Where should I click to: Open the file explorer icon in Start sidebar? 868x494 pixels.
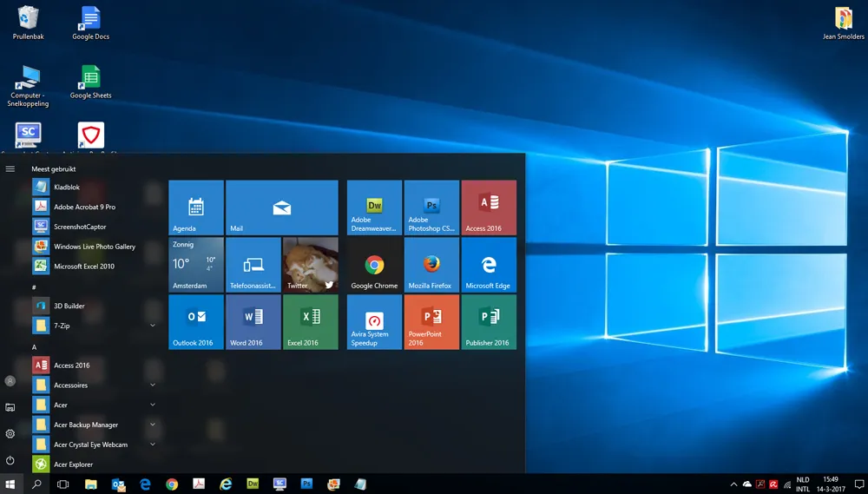[10, 407]
